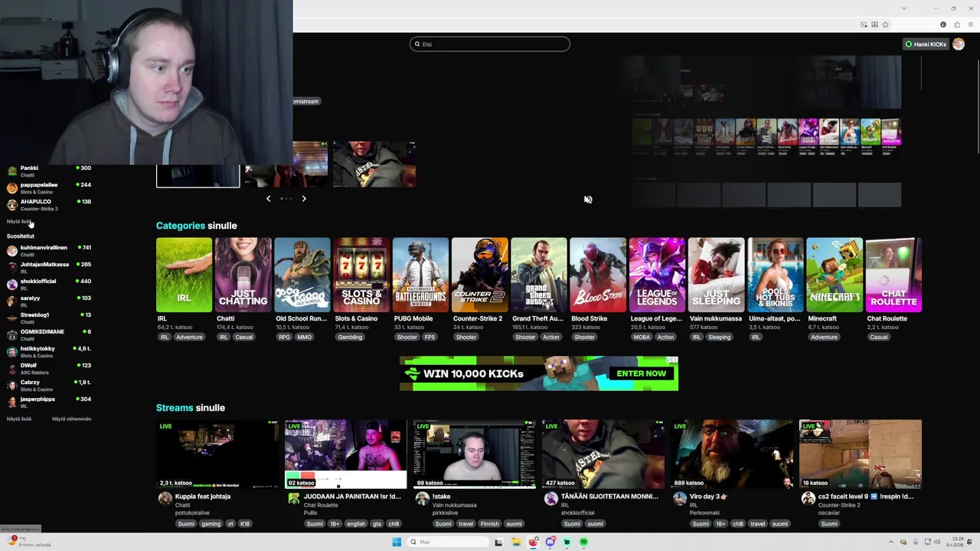Click the ENTER NOW banner button
The width and height of the screenshot is (980, 551).
642,373
